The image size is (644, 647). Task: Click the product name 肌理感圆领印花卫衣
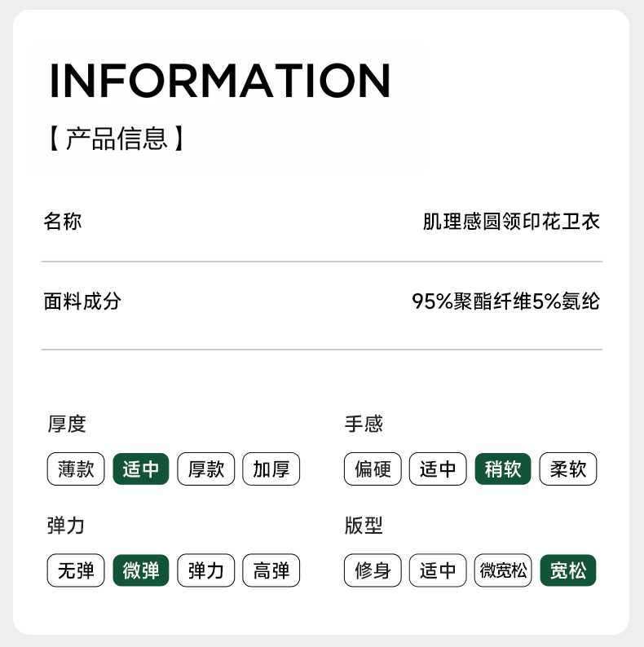(x=511, y=222)
